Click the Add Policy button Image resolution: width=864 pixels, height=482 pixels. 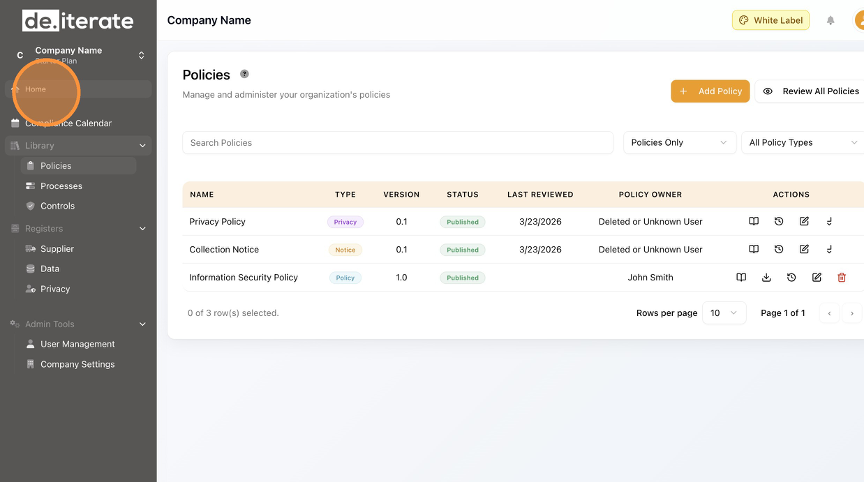(x=710, y=91)
